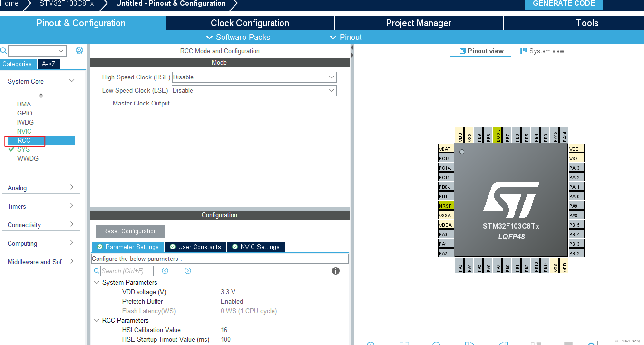
Task: Click the System view grid icon
Action: click(523, 51)
